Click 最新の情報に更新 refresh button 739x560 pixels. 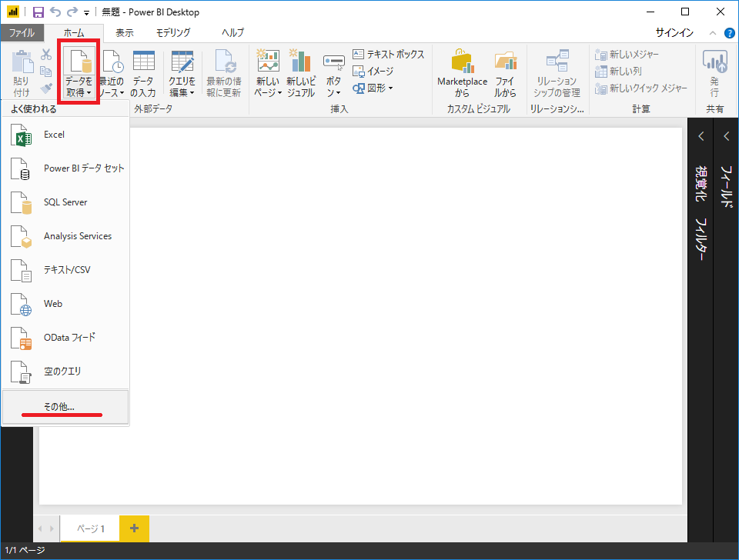224,74
